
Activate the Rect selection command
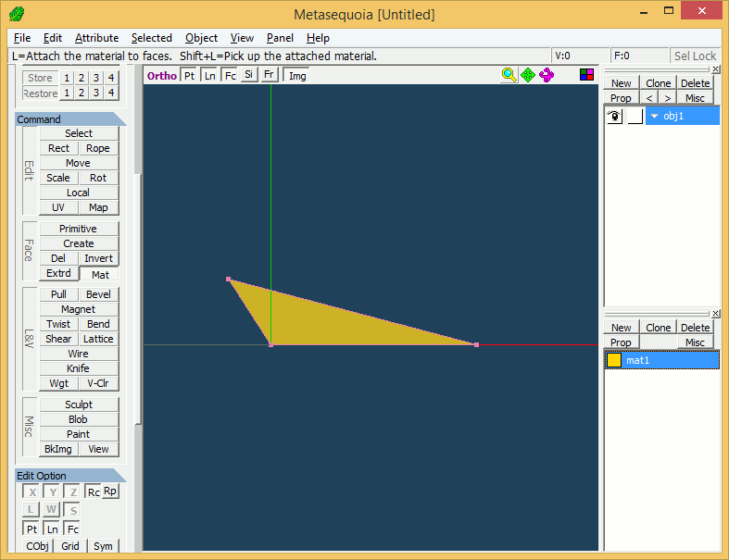tap(58, 148)
